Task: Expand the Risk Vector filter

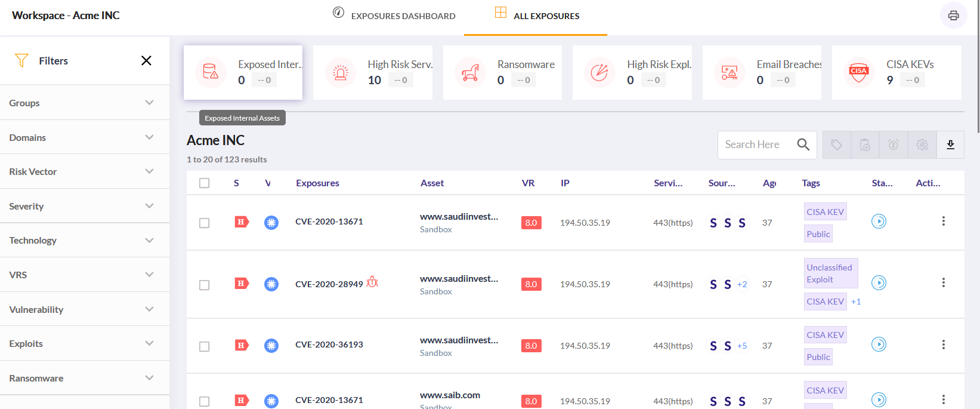Action: (x=85, y=171)
